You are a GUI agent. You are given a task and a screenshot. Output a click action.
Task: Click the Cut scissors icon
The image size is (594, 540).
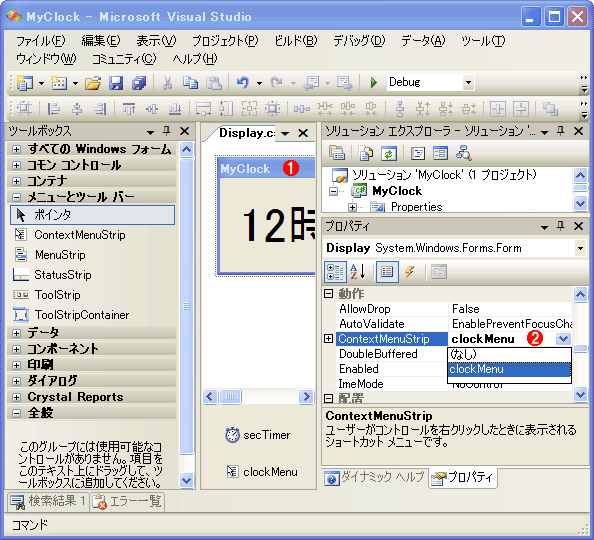pos(167,82)
